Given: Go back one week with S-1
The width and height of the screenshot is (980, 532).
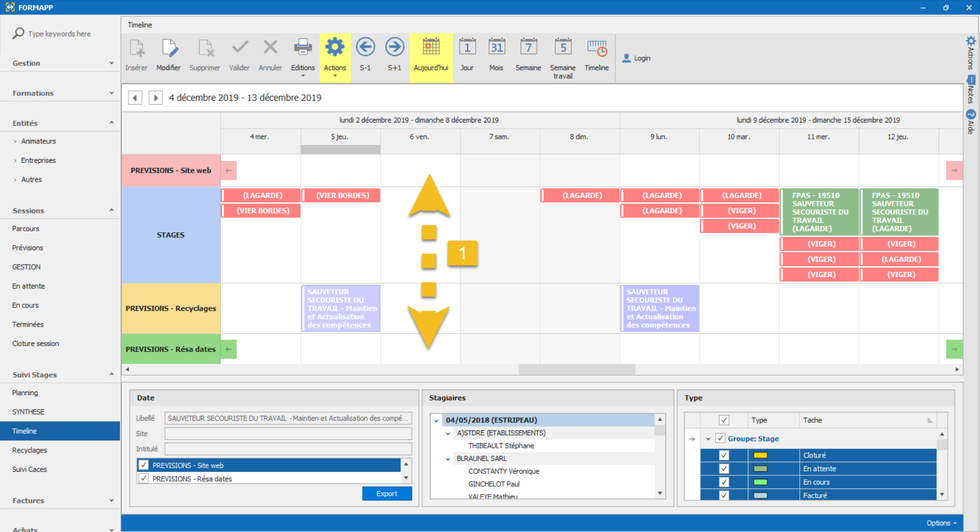Looking at the screenshot, I should tap(365, 47).
